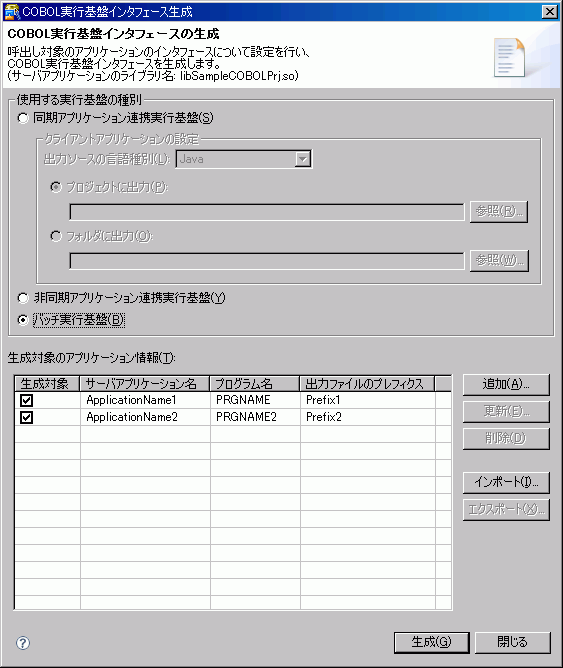Click the エクスポート(X)... button
This screenshot has width=563, height=668.
click(x=506, y=510)
